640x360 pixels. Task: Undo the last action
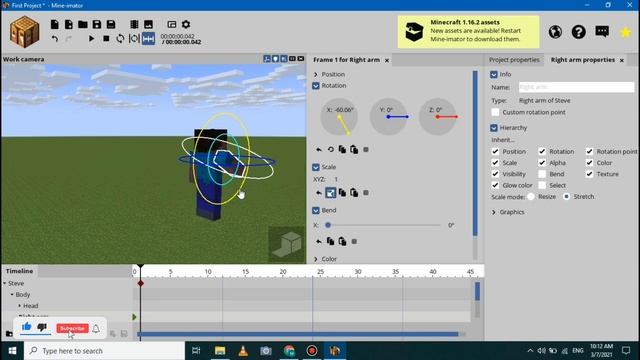[55, 39]
